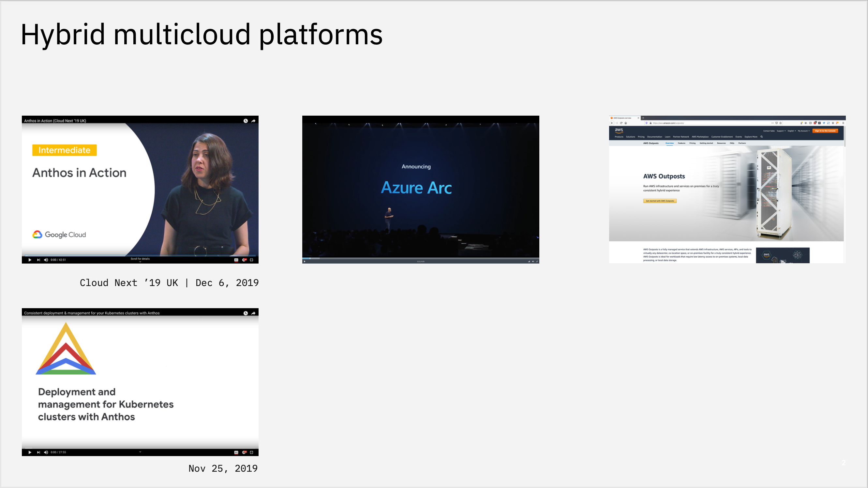
Task: Open AWS Marketplace nav item
Action: point(700,136)
